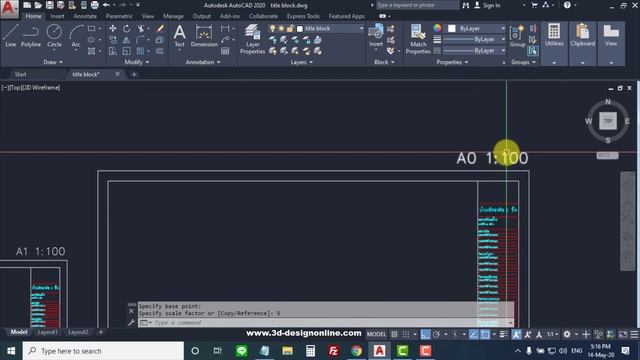Open the Home ribbon tab

pyautogui.click(x=33, y=16)
